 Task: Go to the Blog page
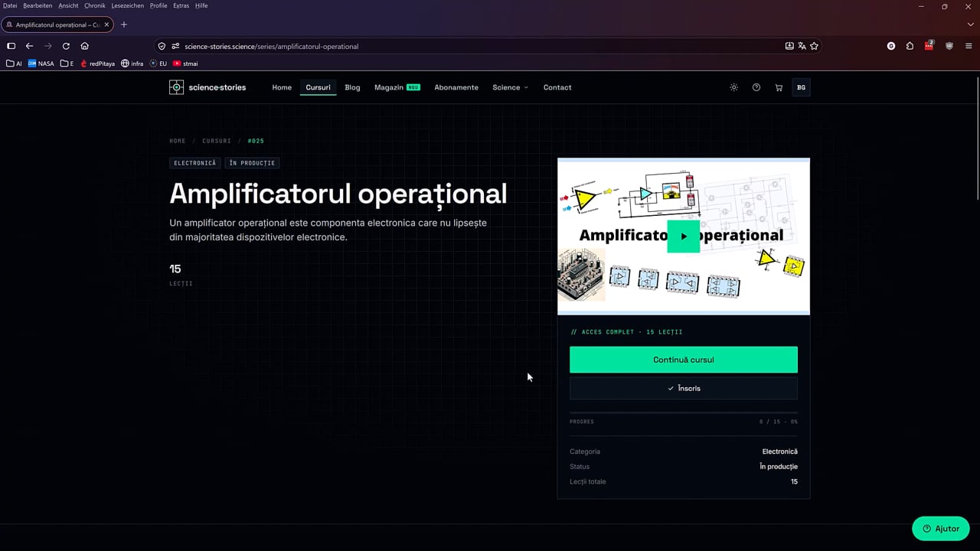[352, 87]
